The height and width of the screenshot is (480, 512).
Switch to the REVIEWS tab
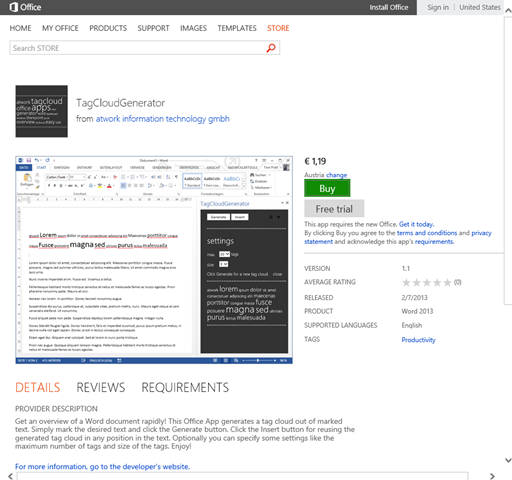click(101, 387)
